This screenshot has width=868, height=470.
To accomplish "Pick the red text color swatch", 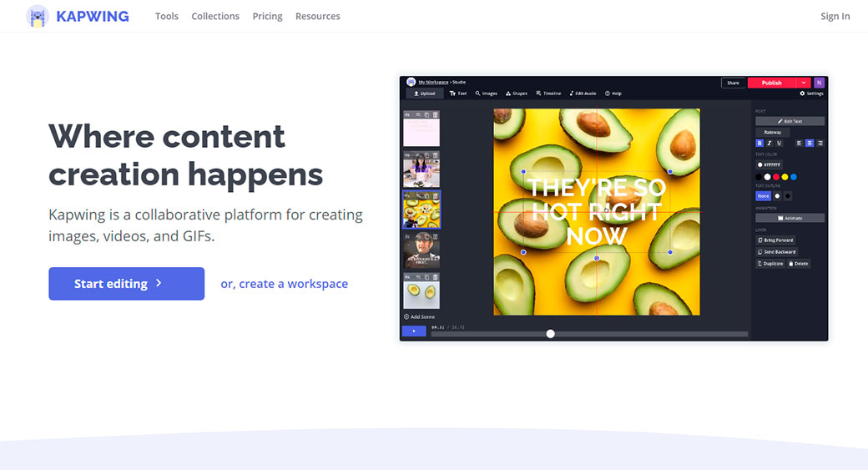I will coord(776,177).
